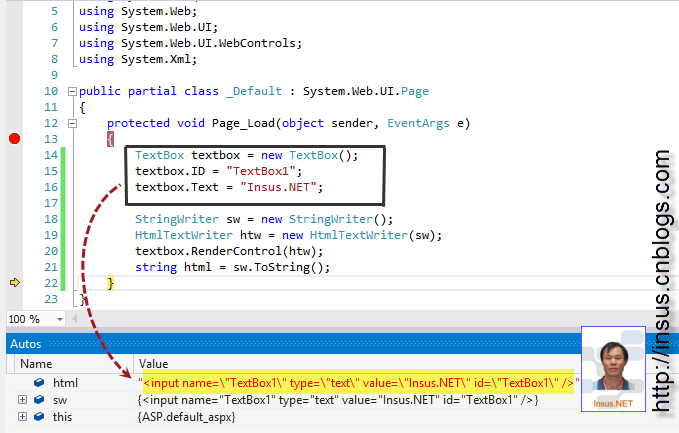Click the closing brace on line 22
This screenshot has width=679, height=433.
tap(110, 284)
